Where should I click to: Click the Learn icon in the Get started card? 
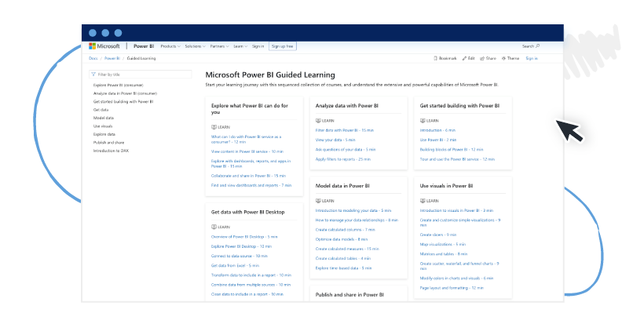[423, 121]
